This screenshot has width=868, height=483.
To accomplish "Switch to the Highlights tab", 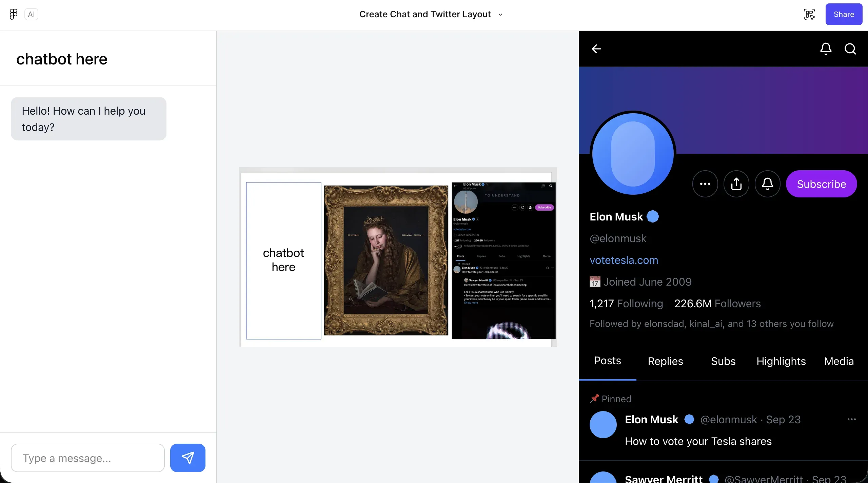I will 781,361.
